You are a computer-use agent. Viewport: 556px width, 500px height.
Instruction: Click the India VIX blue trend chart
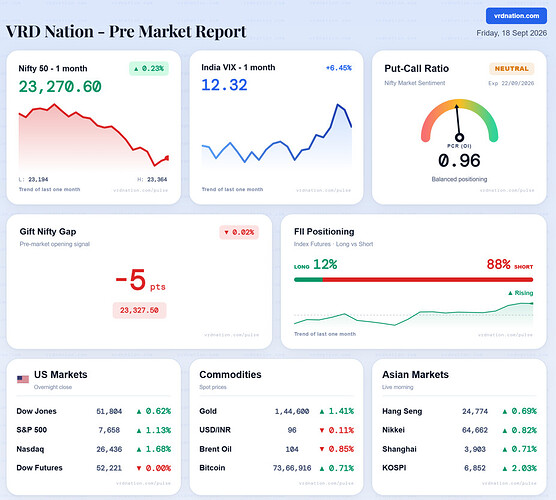[277, 135]
